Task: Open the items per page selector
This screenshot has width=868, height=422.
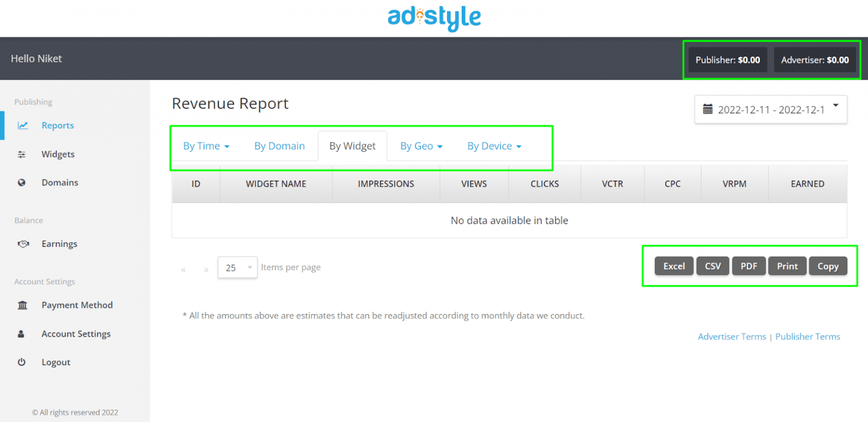Action: 237,267
